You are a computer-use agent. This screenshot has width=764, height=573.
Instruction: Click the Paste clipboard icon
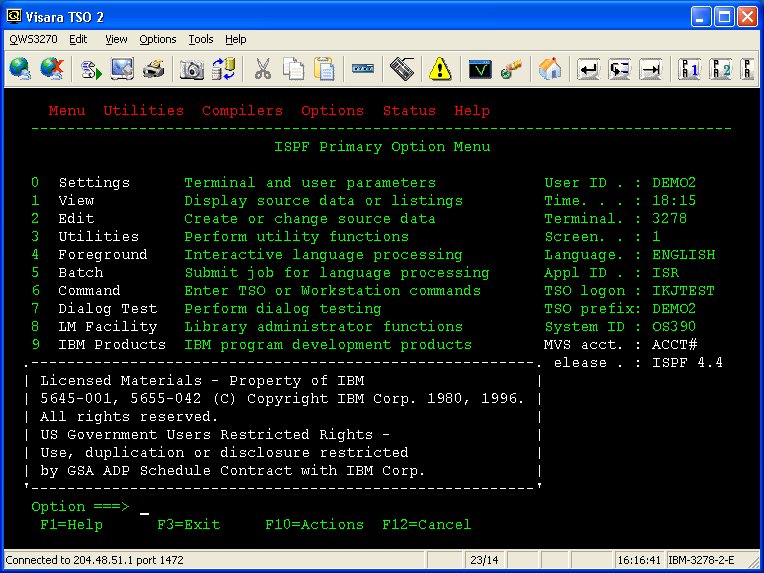[x=324, y=69]
